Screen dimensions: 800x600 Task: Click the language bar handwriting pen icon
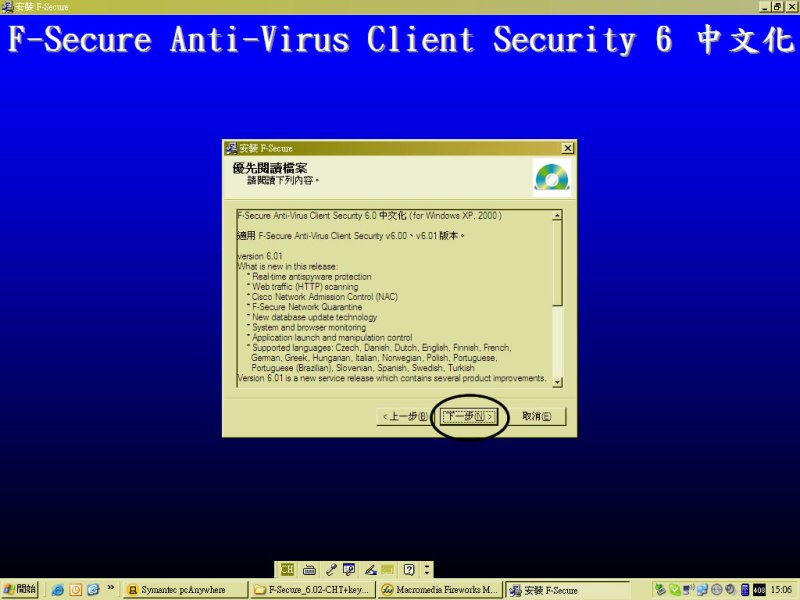coord(371,569)
